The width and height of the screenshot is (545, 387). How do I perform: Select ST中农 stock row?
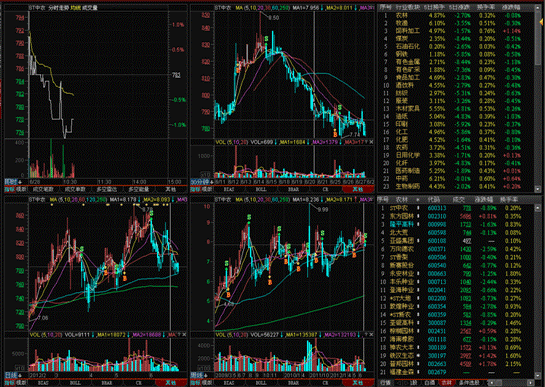point(456,208)
